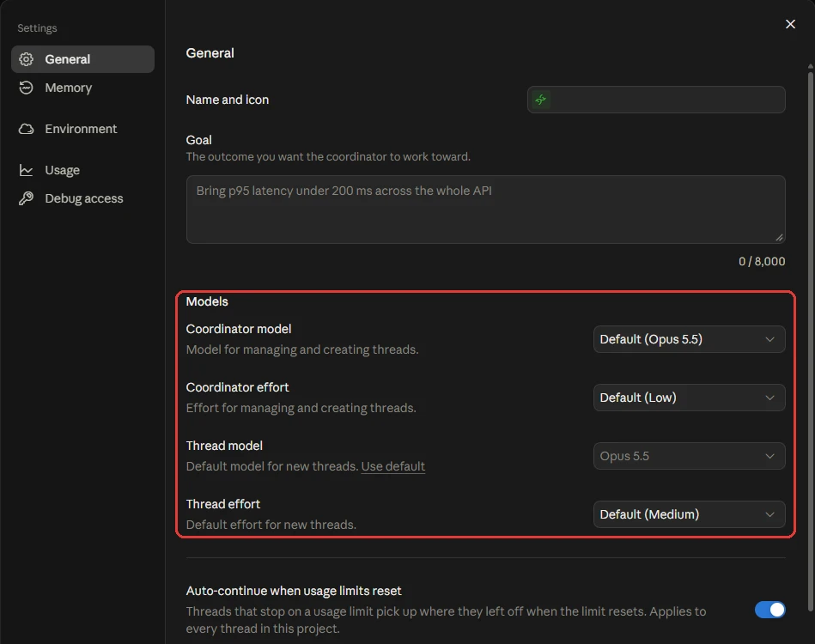
Task: Open the Debug access section
Action: tap(82, 198)
